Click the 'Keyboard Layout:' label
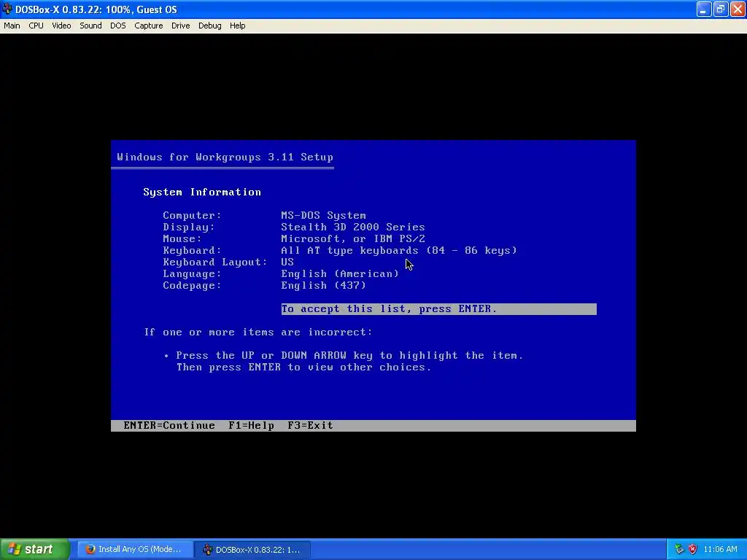The image size is (747, 560). tap(215, 262)
